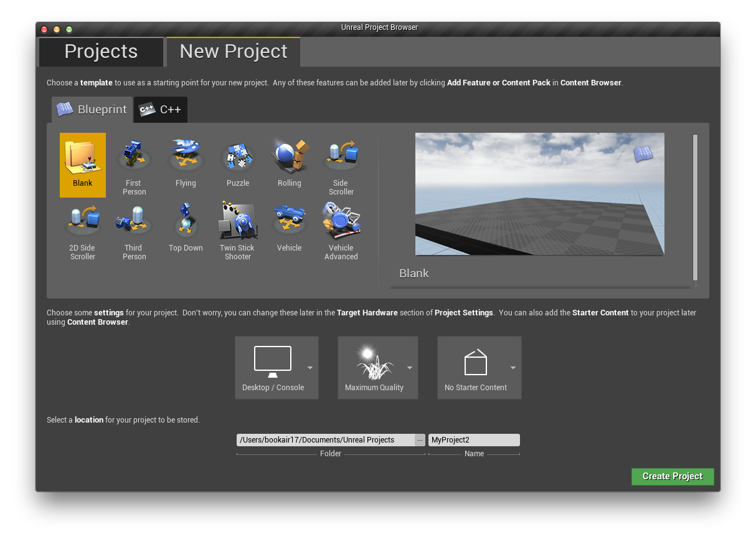Switch to the C++ template tab
The height and width of the screenshot is (541, 756).
(161, 110)
